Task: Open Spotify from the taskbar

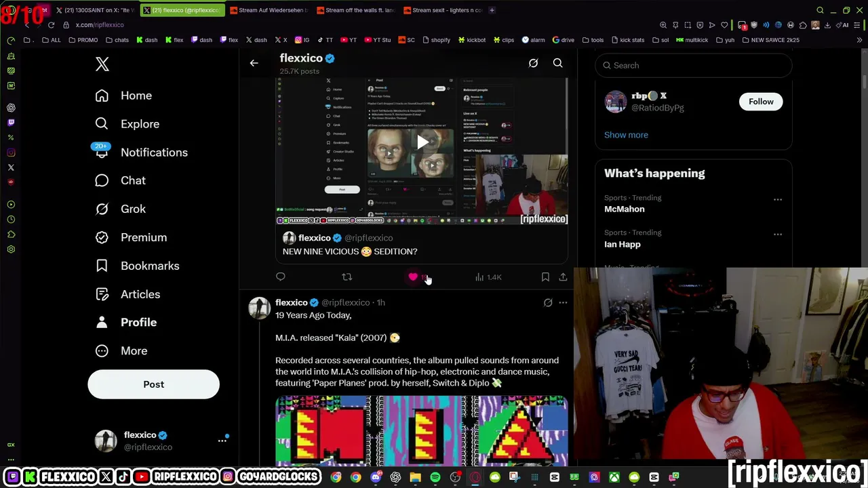Action: (435, 477)
